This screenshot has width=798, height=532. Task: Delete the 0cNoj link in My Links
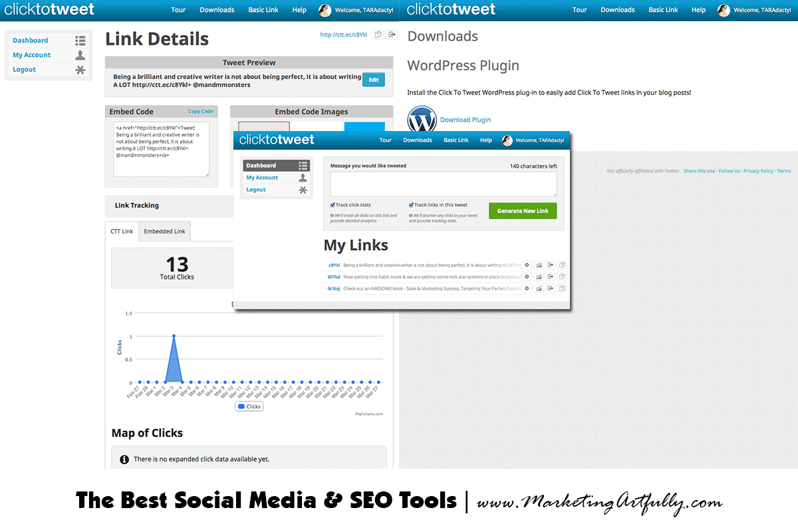click(527, 289)
